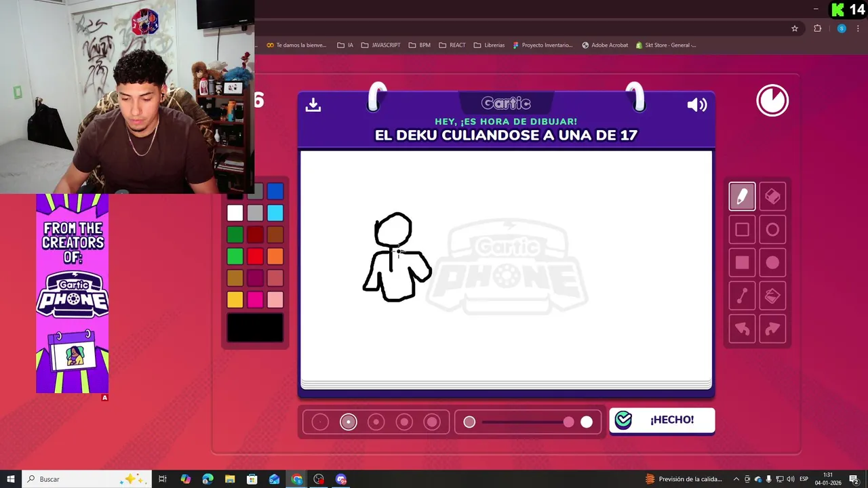Open the Previsión de la calidad widget

[x=684, y=479]
